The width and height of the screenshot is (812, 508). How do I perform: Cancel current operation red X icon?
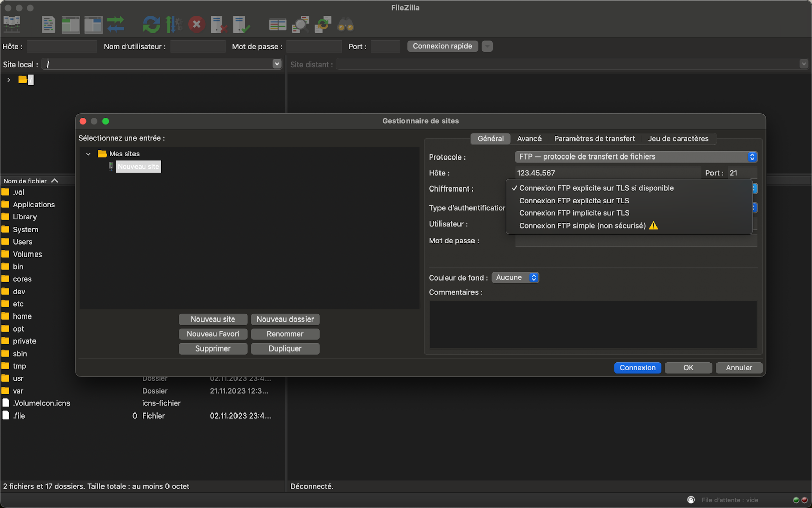(x=196, y=24)
